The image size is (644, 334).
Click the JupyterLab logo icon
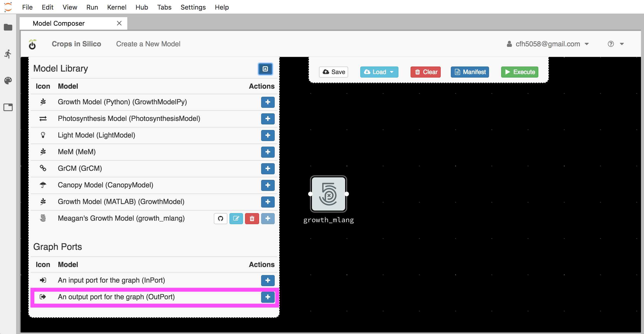coord(8,7)
